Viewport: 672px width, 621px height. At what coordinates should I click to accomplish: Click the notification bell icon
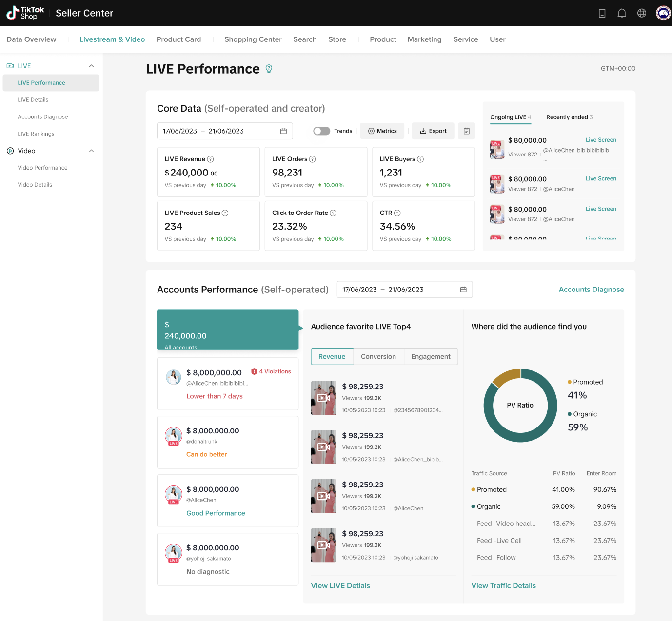click(x=622, y=13)
